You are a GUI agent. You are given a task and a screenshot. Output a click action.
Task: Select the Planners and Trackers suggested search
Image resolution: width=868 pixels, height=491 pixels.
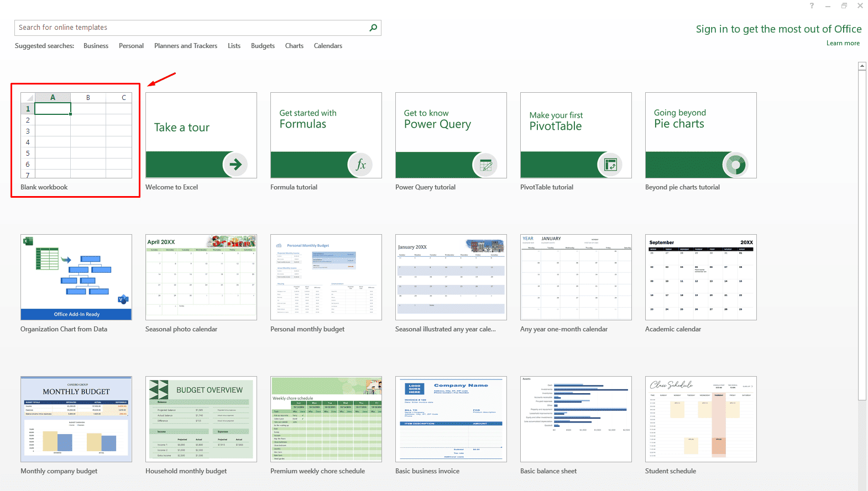click(x=185, y=46)
